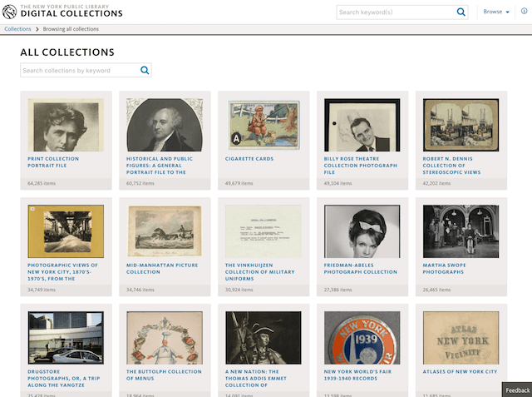This screenshot has height=397, width=532.
Task: Open Drugstore Photographs collection link
Action: tap(64, 379)
